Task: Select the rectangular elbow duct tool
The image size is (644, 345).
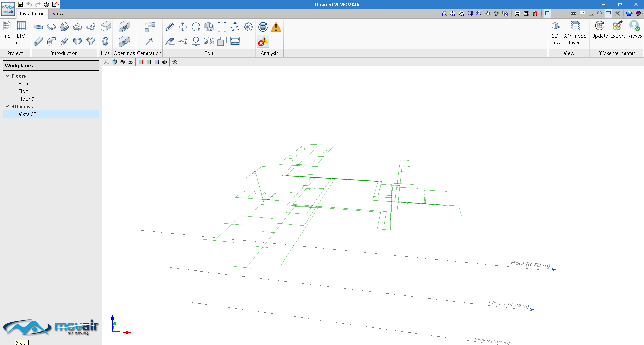Action: (x=51, y=27)
